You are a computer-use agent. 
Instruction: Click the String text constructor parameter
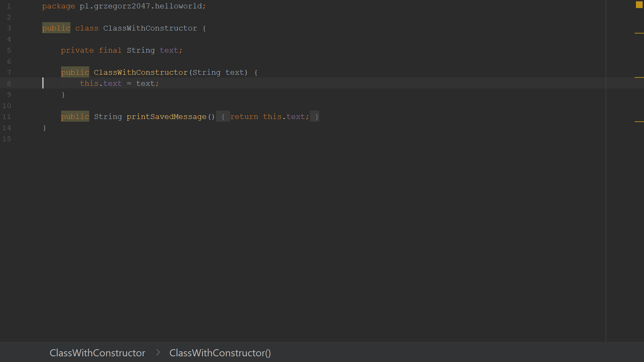point(218,72)
